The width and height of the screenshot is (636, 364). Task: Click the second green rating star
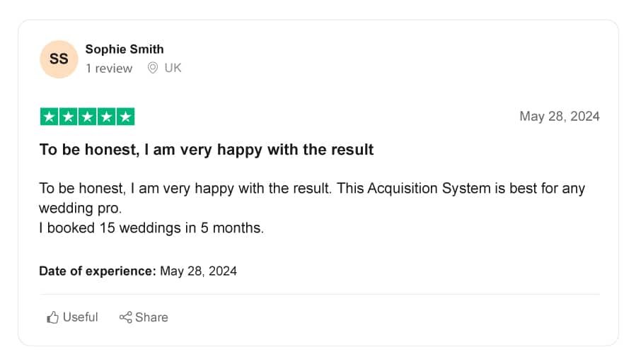tap(68, 117)
